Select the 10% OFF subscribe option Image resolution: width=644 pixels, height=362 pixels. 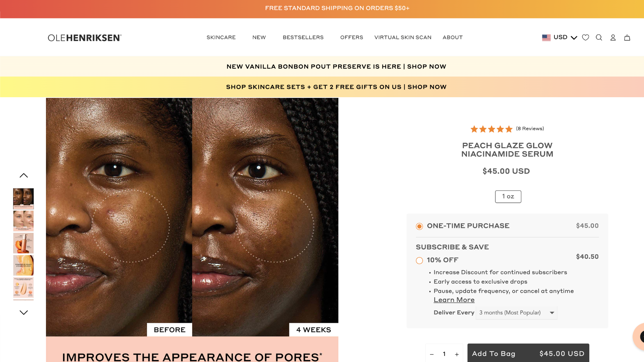[x=419, y=260]
